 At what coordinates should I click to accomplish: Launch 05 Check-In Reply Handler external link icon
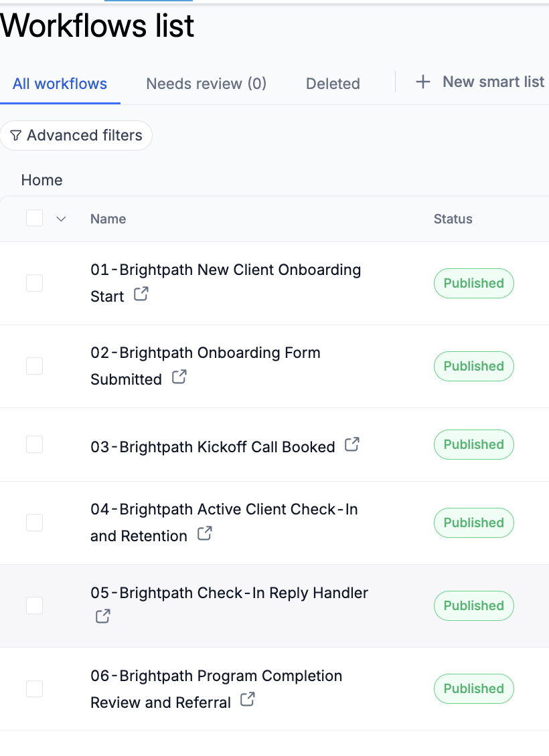click(102, 616)
